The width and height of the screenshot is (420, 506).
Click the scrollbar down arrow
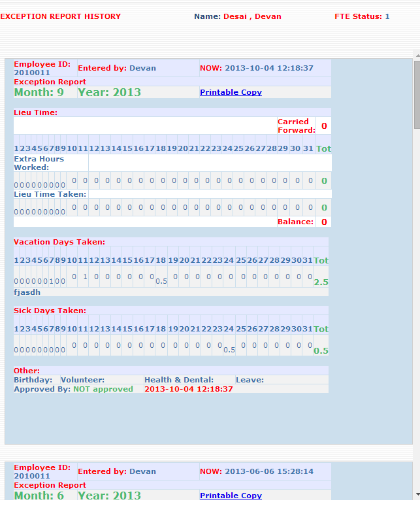coord(416,496)
